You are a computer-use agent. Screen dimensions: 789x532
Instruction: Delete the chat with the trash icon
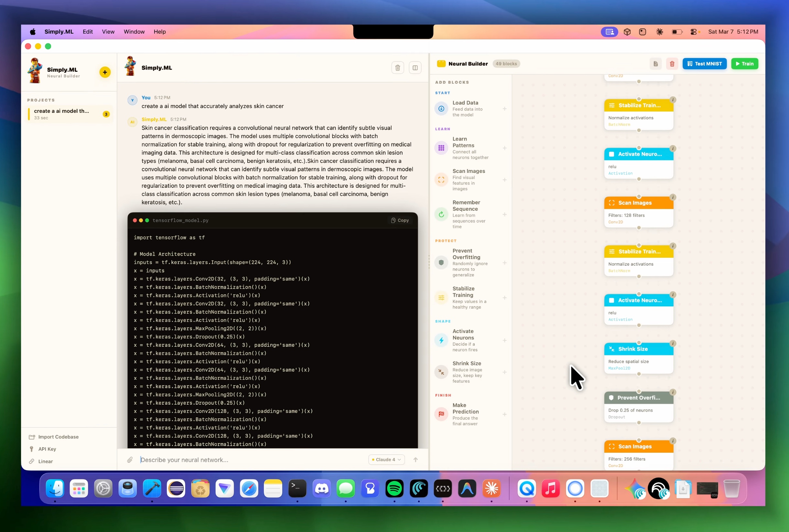pyautogui.click(x=397, y=68)
